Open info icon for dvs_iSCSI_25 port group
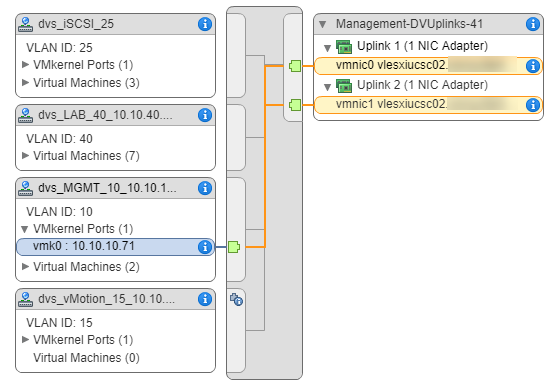Screen dimensions: 553x387 coord(205,24)
